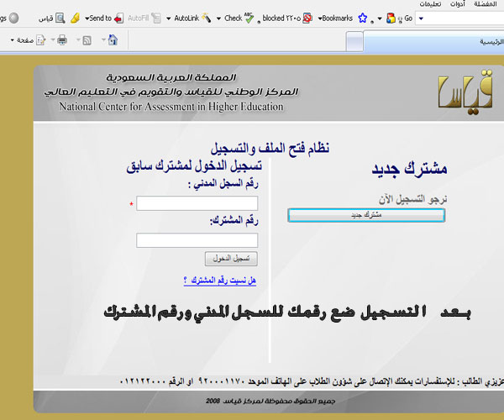Click the مشترك جديد heading text
Viewport: 504px width, 420px height.
[x=410, y=169]
